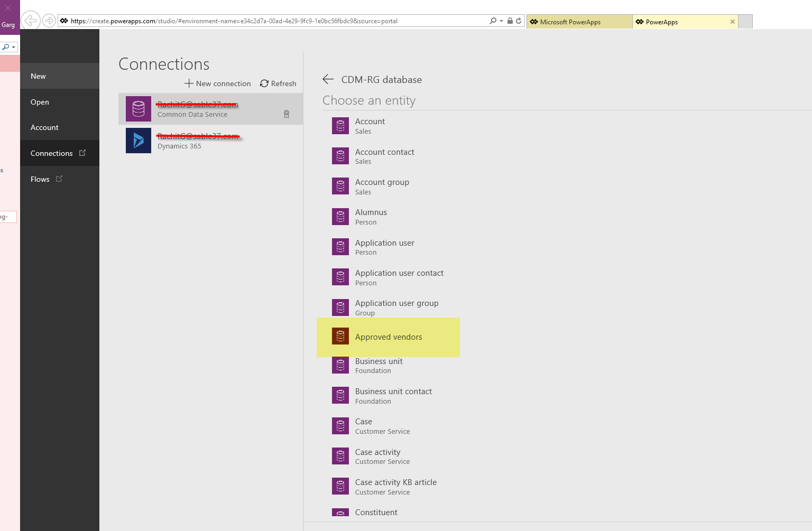Click the badge icon on Common Data Service row
Screen dimensions: 812x531
287,114
